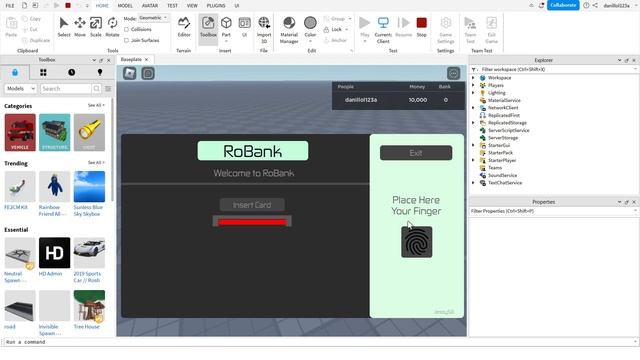
Task: Open chat icon in game viewport
Action: 148,73
